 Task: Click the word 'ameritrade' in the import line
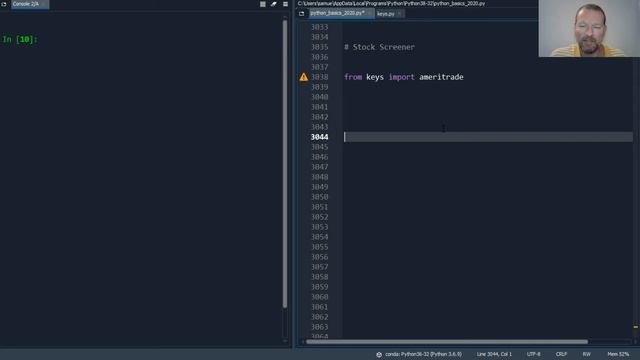coord(441,77)
